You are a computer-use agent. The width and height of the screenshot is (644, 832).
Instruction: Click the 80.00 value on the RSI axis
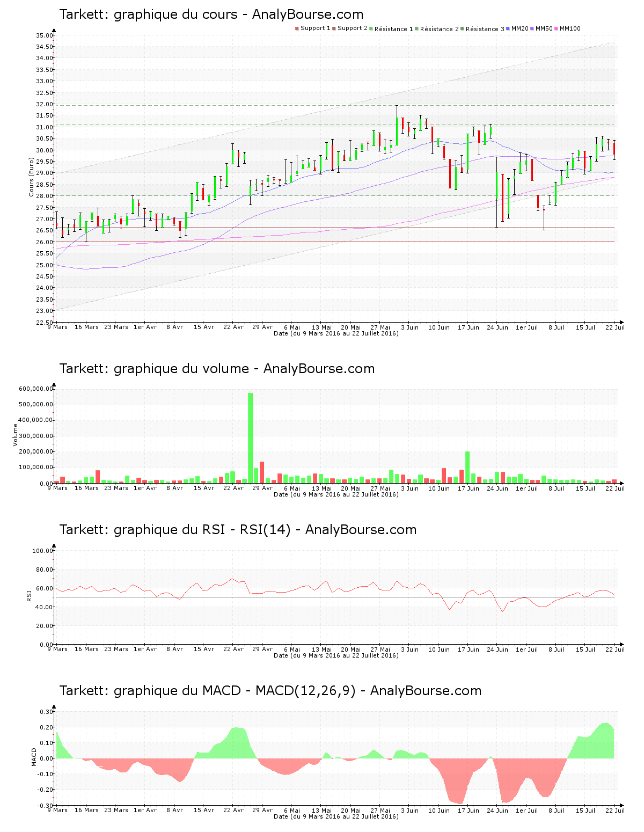[45, 570]
